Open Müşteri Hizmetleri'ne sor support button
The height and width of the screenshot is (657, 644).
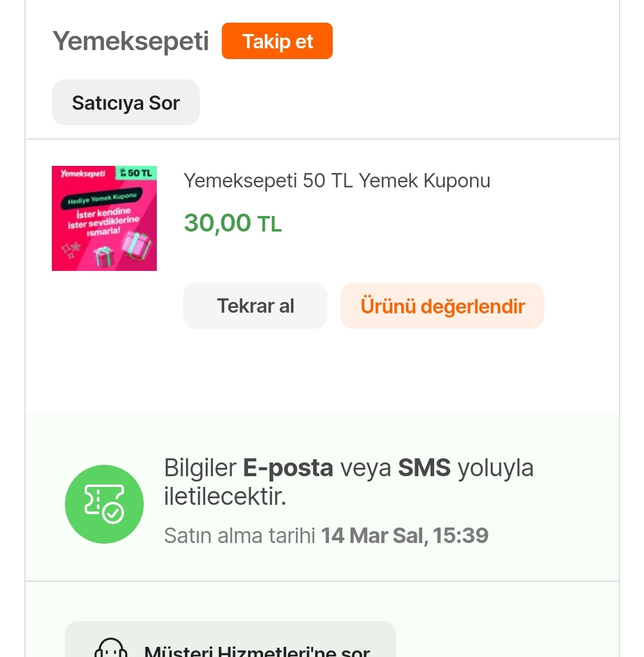click(256, 649)
